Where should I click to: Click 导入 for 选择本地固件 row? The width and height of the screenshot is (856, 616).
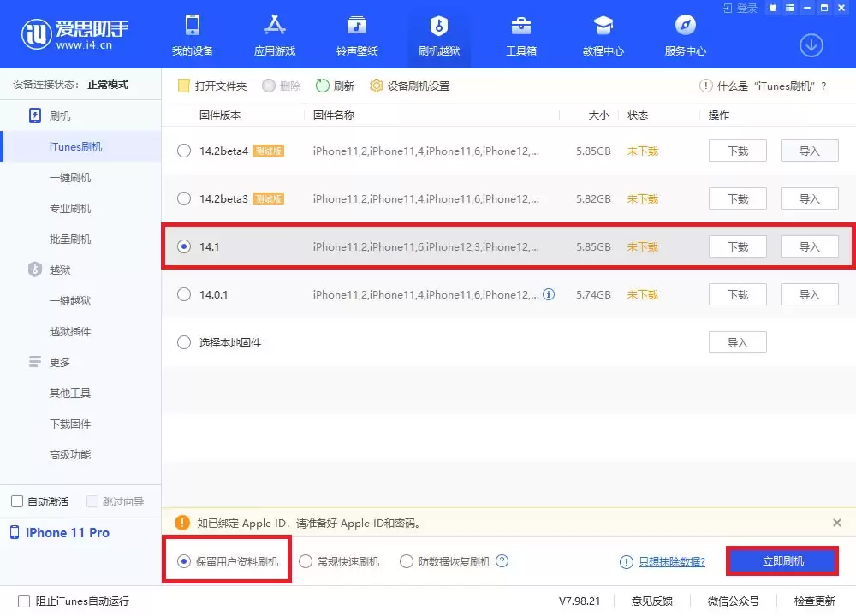tap(738, 342)
